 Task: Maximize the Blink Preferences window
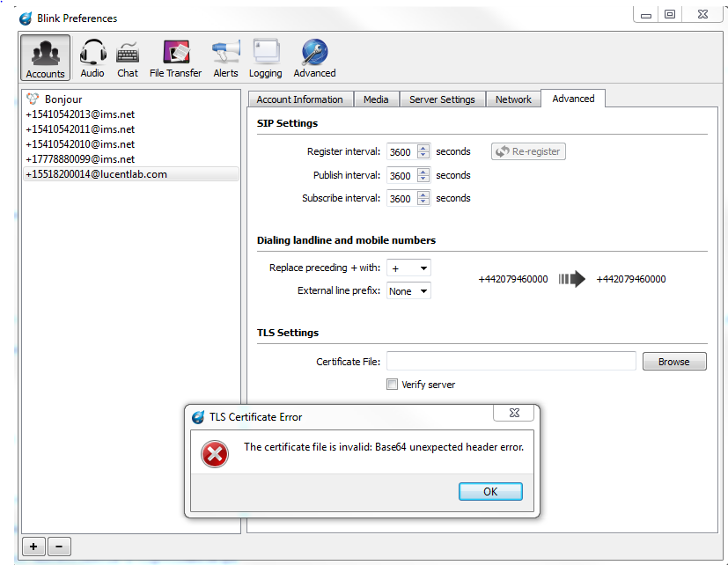670,15
